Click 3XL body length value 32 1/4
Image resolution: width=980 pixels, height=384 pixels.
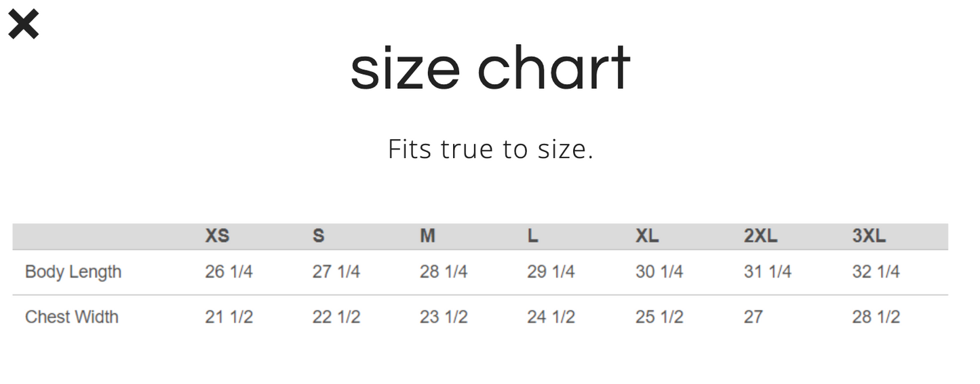[876, 272]
